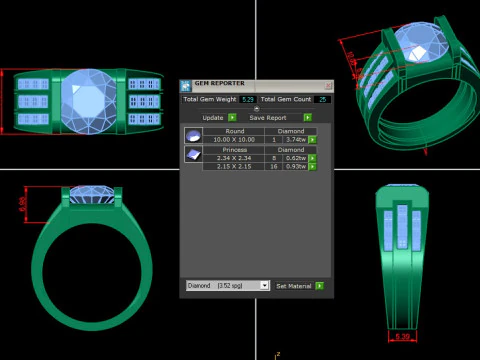Click the '3.74tw' weight cell
The width and height of the screenshot is (480, 360).
[x=296, y=140]
